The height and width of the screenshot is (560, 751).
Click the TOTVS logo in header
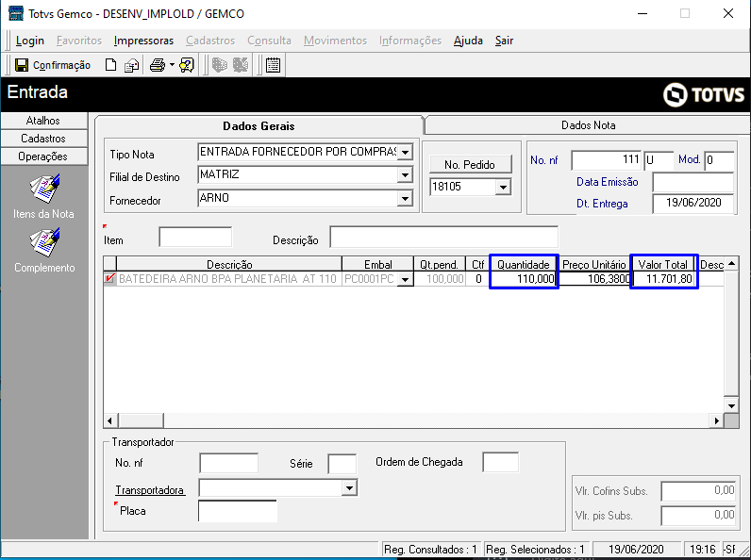click(704, 94)
